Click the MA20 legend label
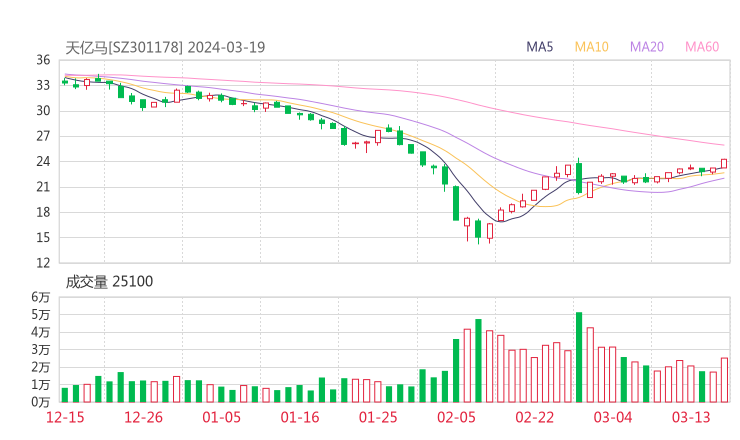 pos(647,47)
